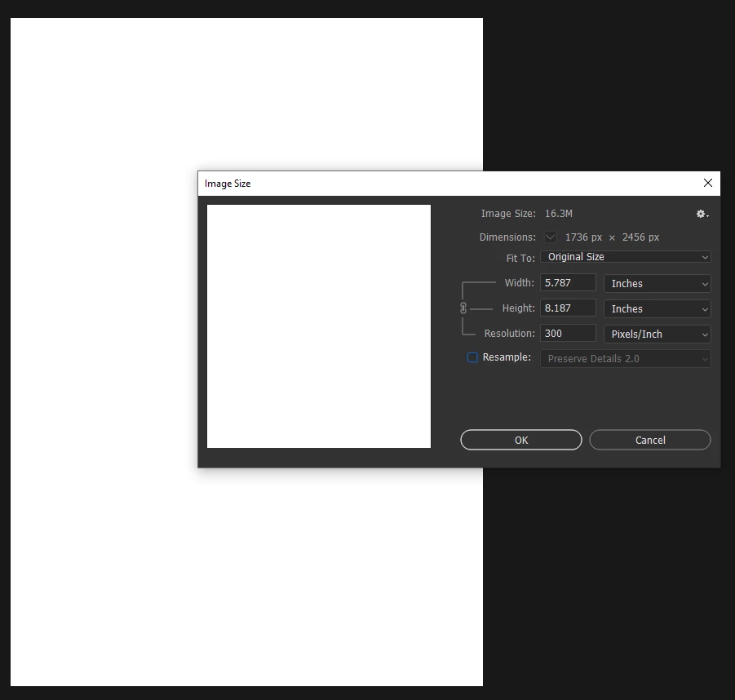
Task: Open the Preserve Details 2.0 resample method dropdown
Action: (626, 359)
